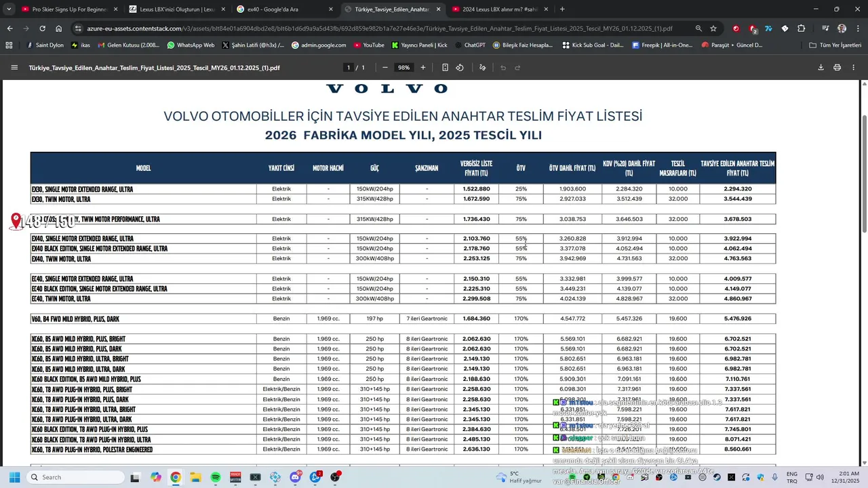The width and height of the screenshot is (868, 488).
Task: Click the zoom magnifier icon in the address bar
Action: coord(698,28)
